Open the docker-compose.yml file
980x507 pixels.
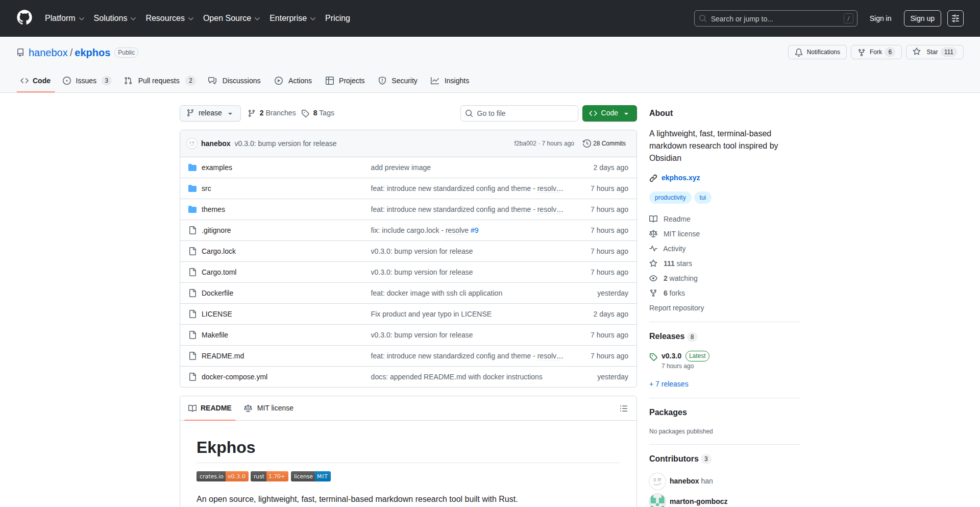coord(234,377)
